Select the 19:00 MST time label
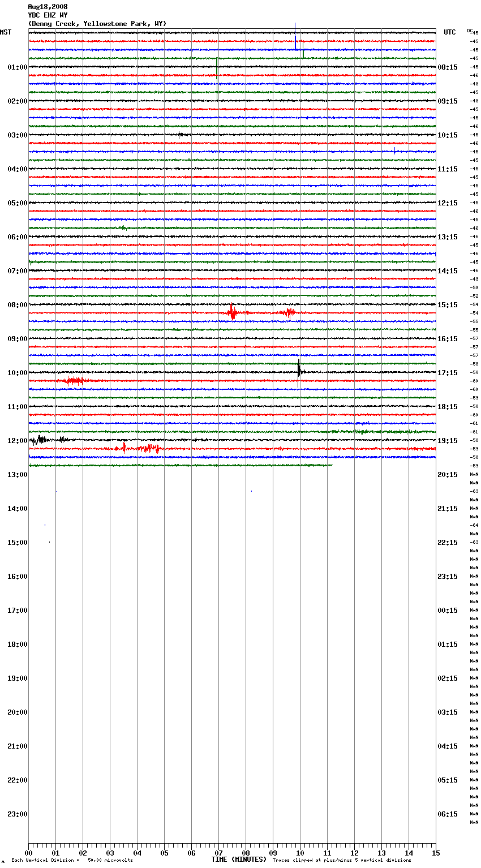Image resolution: width=481 pixels, height=868 pixels. point(18,678)
